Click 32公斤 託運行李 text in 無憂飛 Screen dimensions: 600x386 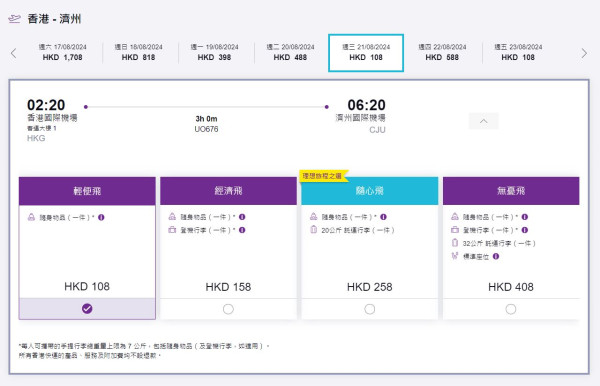(499, 243)
